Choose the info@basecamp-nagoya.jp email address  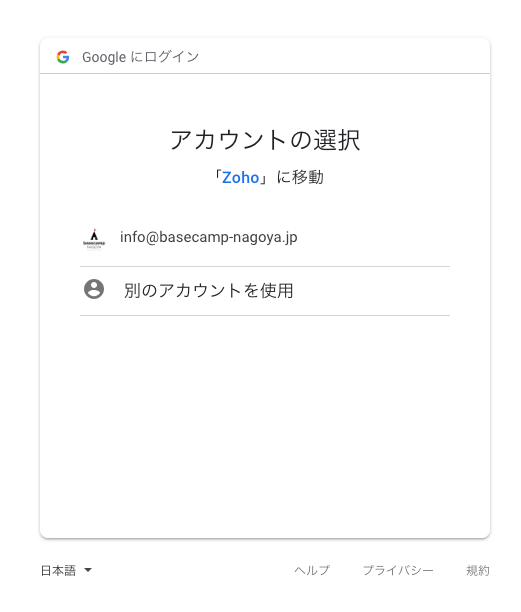[x=208, y=237]
